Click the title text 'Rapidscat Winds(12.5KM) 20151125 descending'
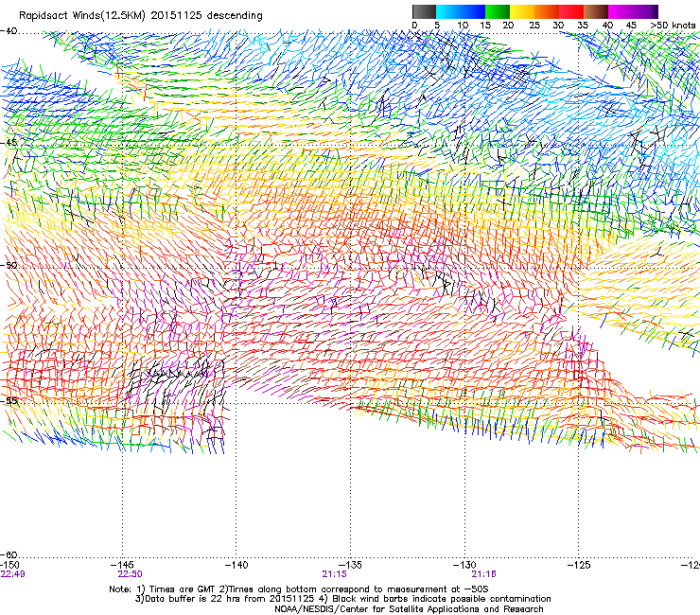The height and width of the screenshot is (615, 700). [141, 16]
